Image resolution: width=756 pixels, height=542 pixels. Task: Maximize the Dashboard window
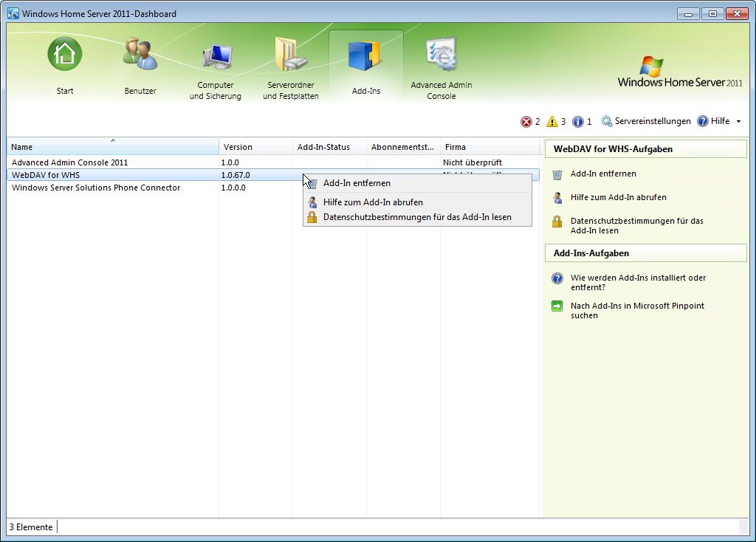tap(712, 14)
